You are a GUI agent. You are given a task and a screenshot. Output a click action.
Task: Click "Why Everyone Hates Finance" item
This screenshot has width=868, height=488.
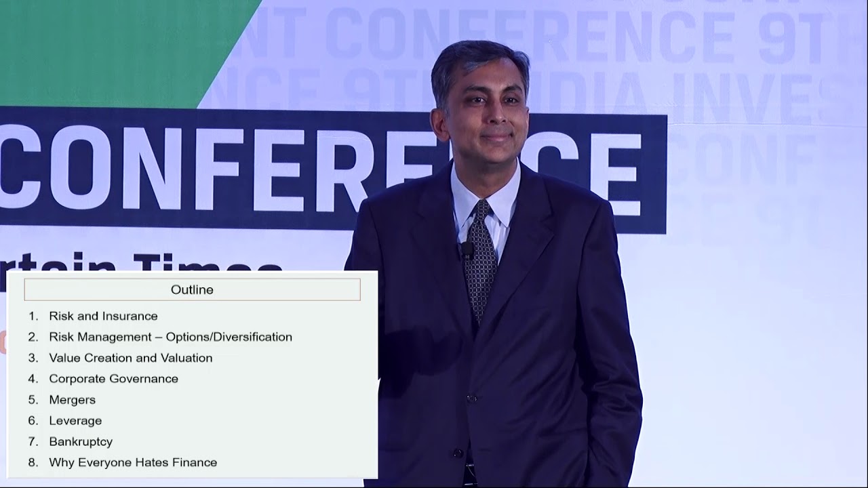[133, 463]
